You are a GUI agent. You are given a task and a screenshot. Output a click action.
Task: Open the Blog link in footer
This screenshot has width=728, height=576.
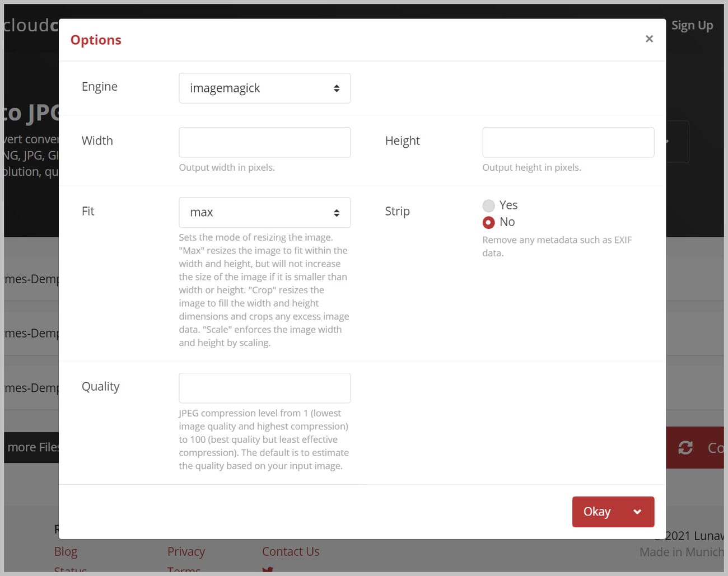(x=66, y=551)
